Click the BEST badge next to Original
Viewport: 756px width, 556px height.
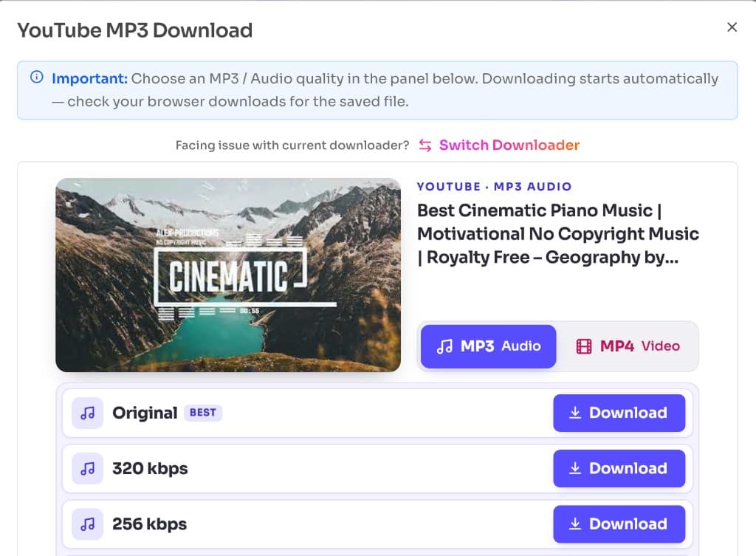(x=202, y=413)
